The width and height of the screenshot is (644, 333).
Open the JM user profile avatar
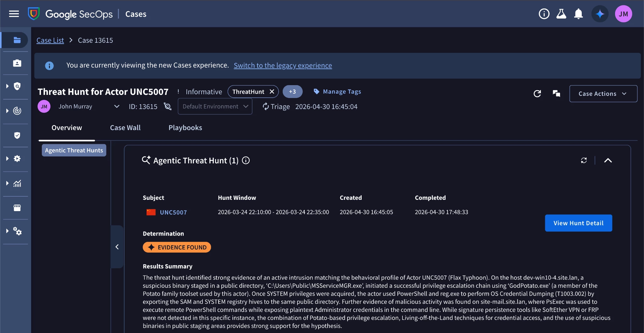pos(624,14)
